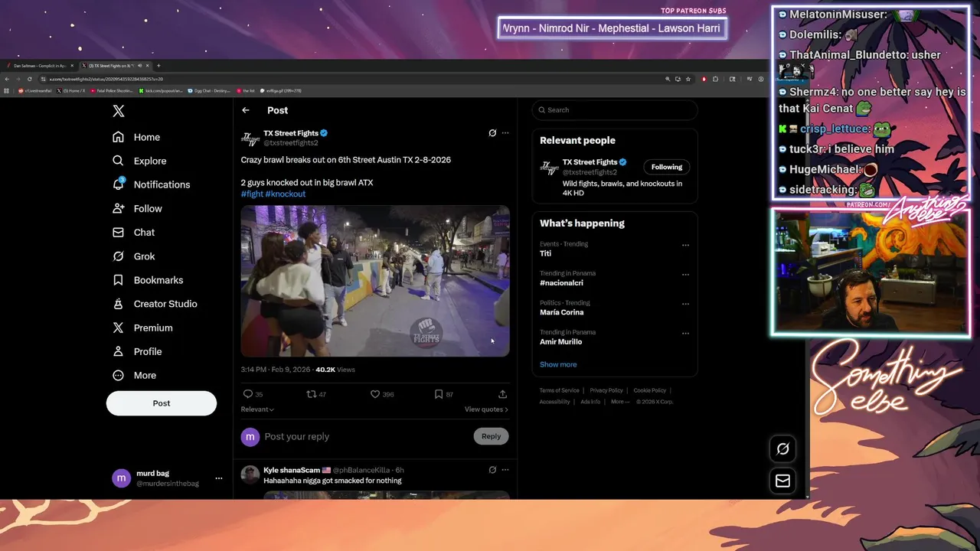This screenshot has height=551, width=980.
Task: Open Notifications with the bell icon
Action: [151, 184]
